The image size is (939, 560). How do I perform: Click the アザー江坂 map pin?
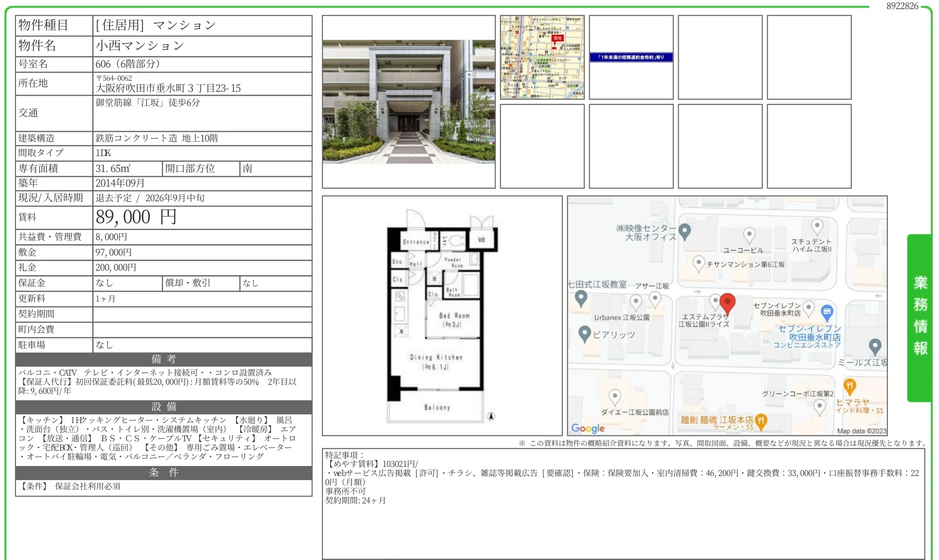(655, 300)
